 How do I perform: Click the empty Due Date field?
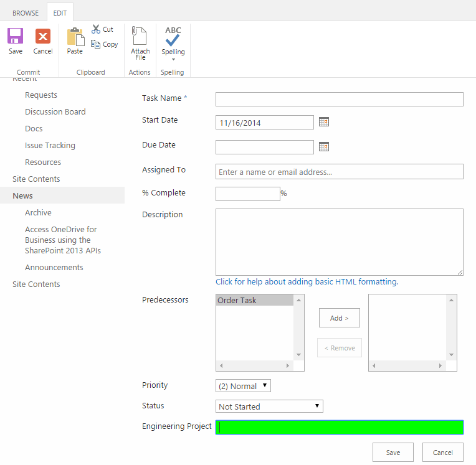(x=264, y=147)
